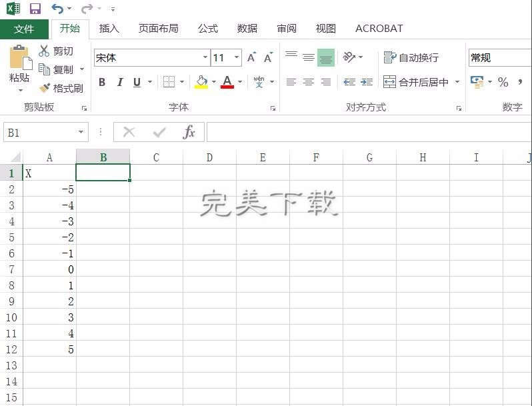Image resolution: width=532 pixels, height=406 pixels.
Task: Click the fill color paint bucket
Action: (x=201, y=82)
